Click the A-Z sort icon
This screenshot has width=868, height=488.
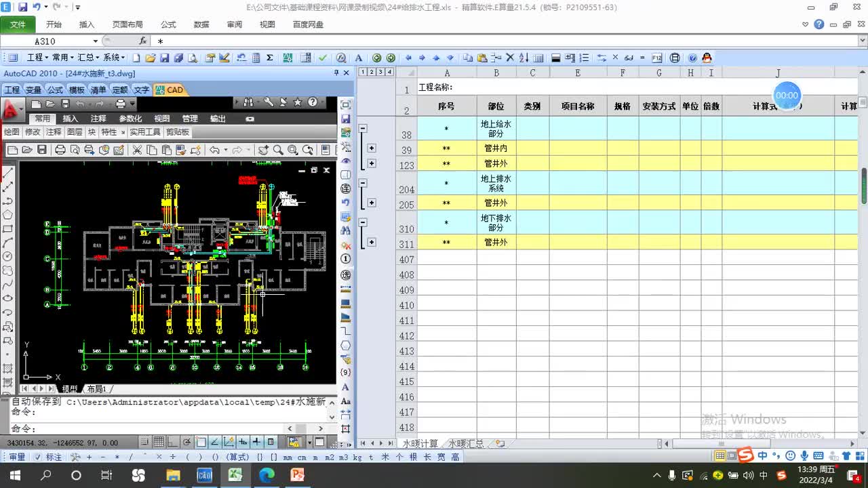coord(524,58)
